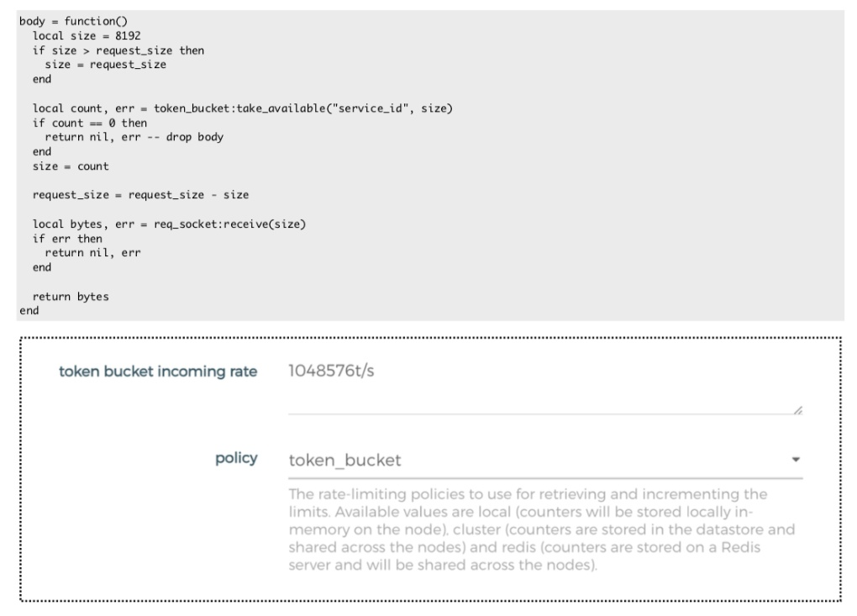
Task: Click the 'token bucket incoming rate' label
Action: 157,372
